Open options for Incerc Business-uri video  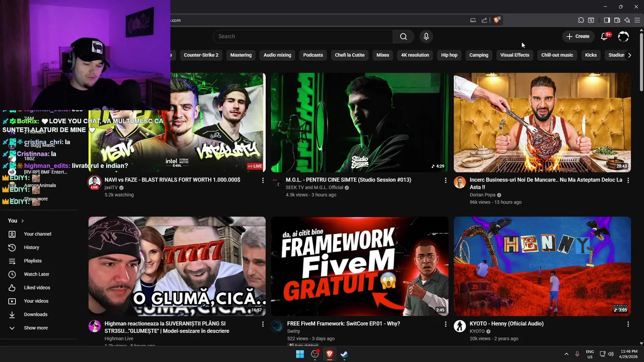pyautogui.click(x=628, y=180)
